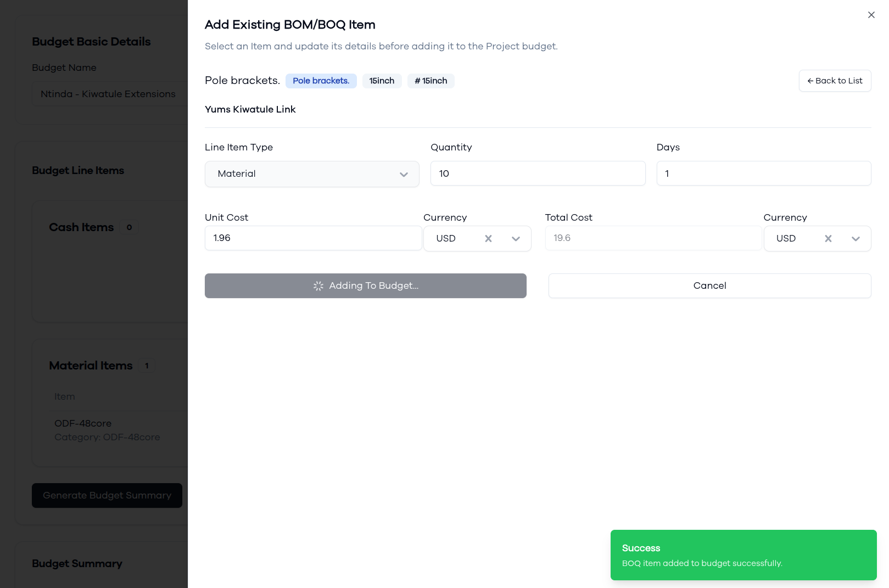Click the Days input field

tap(763, 173)
